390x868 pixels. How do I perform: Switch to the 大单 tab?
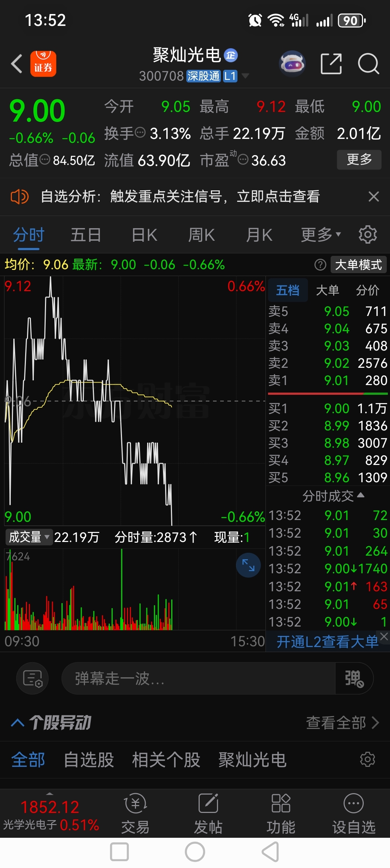click(327, 290)
